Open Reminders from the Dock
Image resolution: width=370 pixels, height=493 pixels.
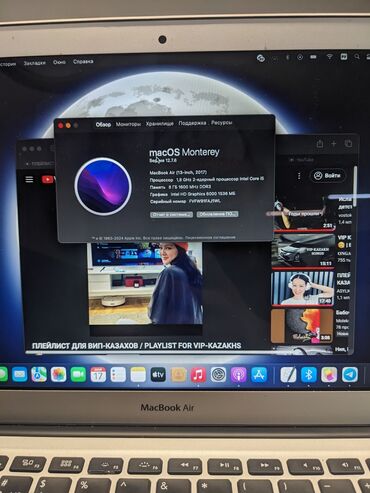tap(118, 375)
